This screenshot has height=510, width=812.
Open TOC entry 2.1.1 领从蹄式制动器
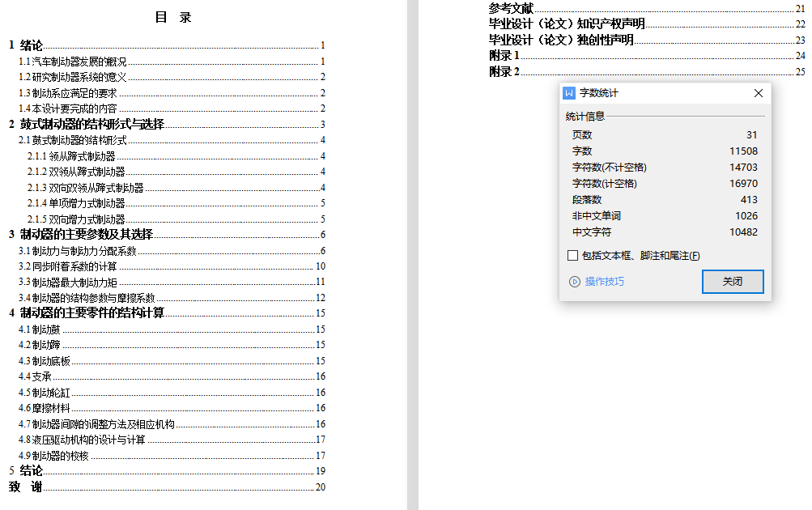pos(176,156)
